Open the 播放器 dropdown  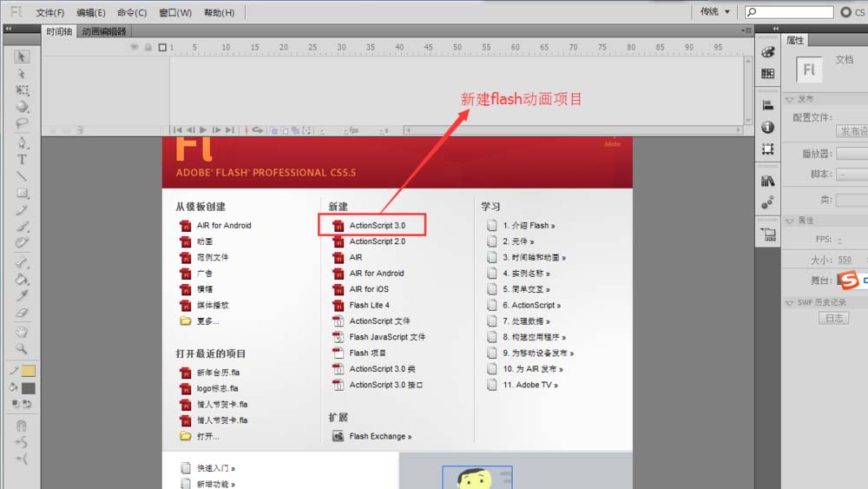(852, 154)
